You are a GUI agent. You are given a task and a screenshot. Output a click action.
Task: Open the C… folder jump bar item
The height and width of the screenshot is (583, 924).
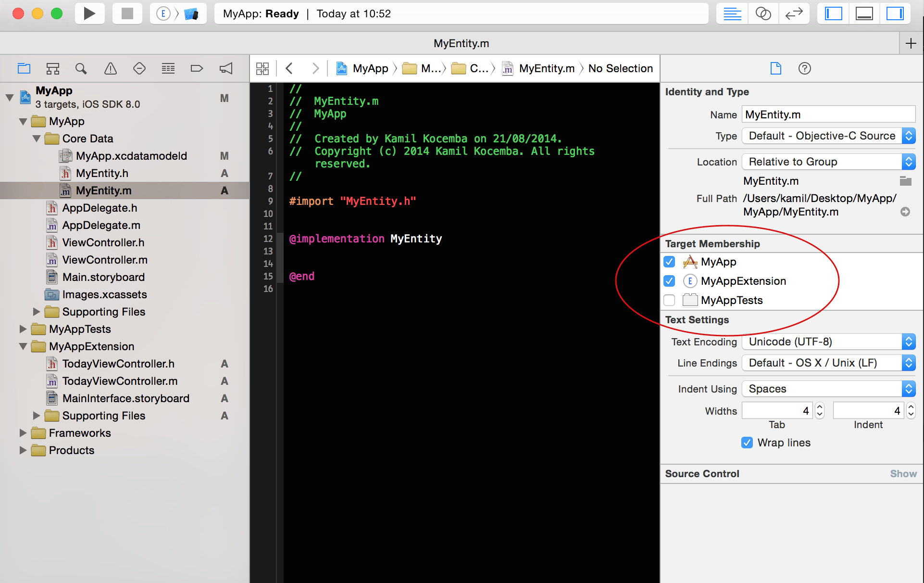point(470,68)
